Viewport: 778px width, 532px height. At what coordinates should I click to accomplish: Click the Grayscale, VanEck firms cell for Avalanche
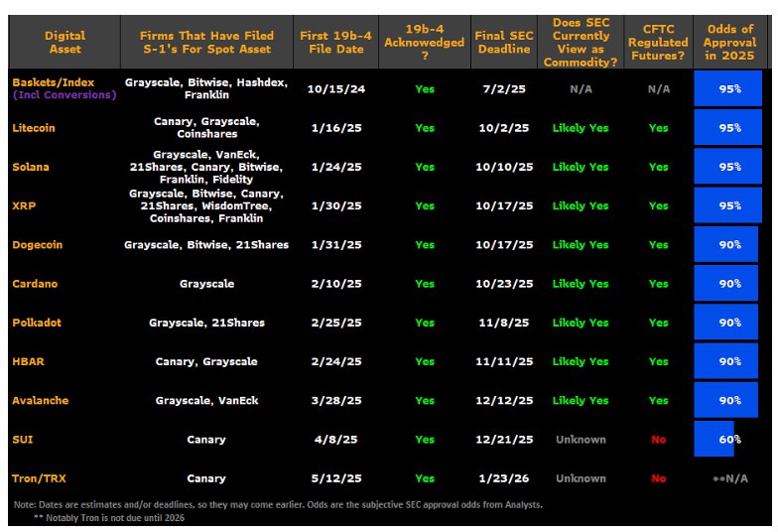pyautogui.click(x=206, y=401)
